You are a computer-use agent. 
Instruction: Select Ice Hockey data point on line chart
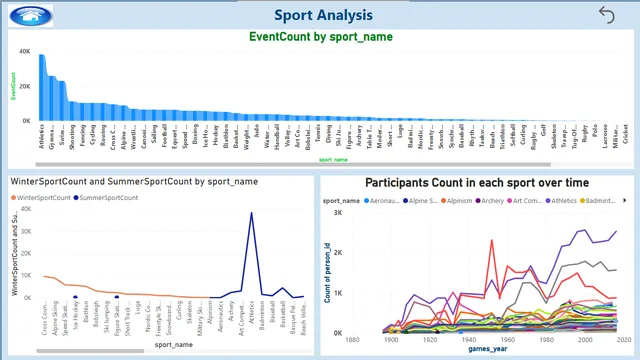[x=76, y=298]
